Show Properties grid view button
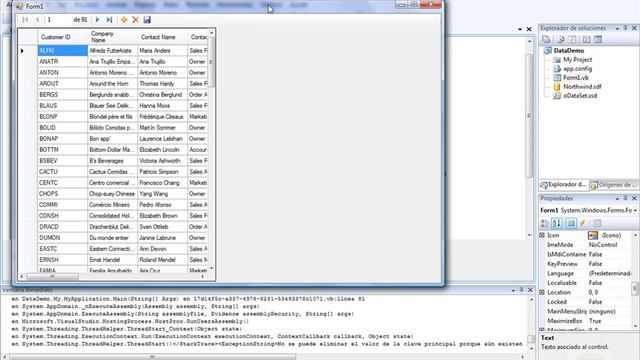The width and height of the screenshot is (640, 360). pos(571,223)
